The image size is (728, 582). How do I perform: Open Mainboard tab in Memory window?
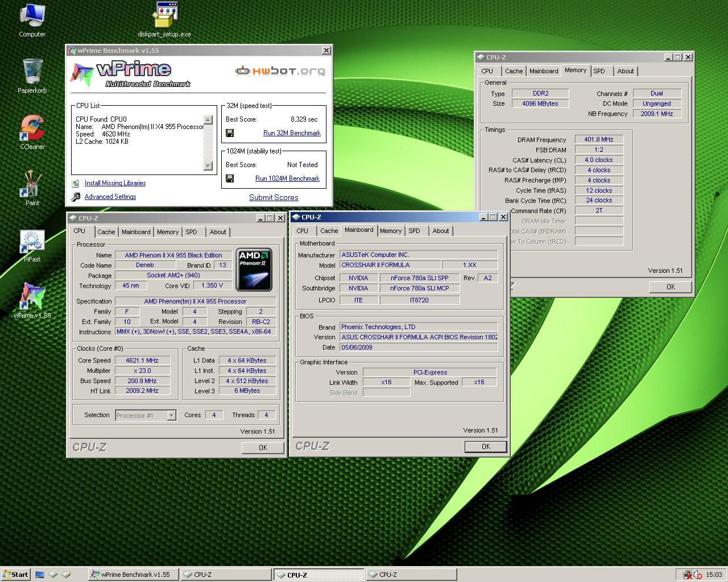[x=544, y=71]
